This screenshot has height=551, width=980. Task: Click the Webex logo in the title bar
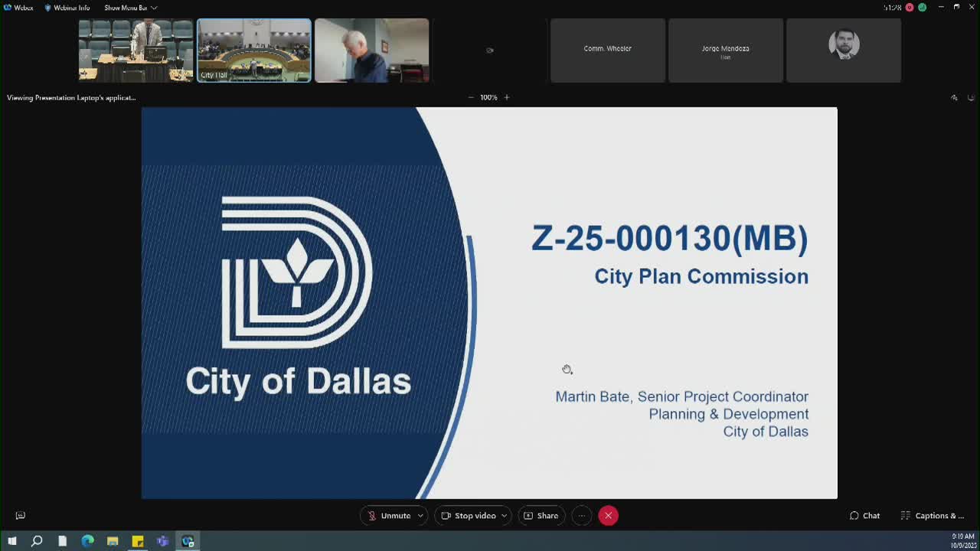[x=8, y=8]
